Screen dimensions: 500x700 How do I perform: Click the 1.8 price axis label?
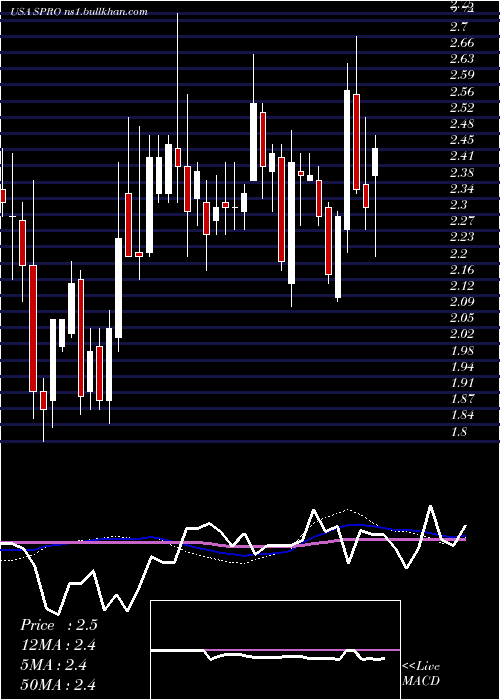[458, 432]
